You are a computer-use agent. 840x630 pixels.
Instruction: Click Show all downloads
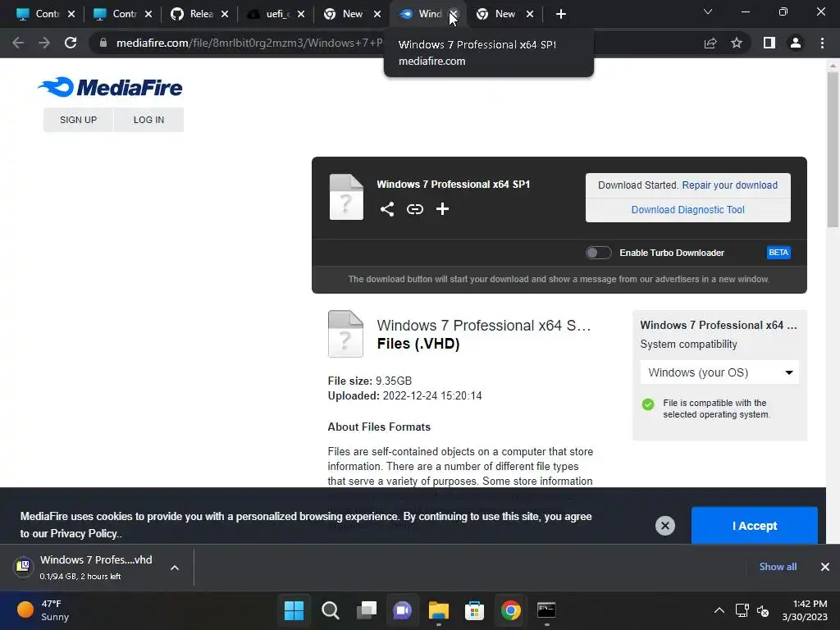[778, 567]
